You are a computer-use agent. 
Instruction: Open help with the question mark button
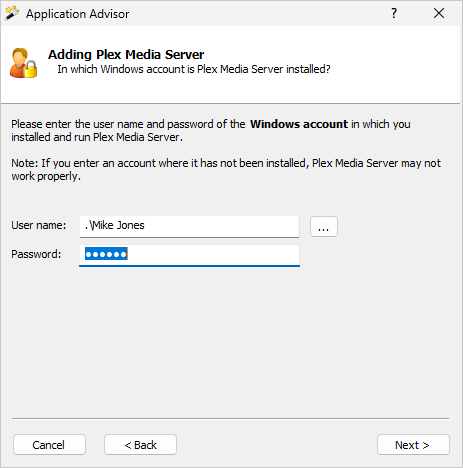pos(394,13)
